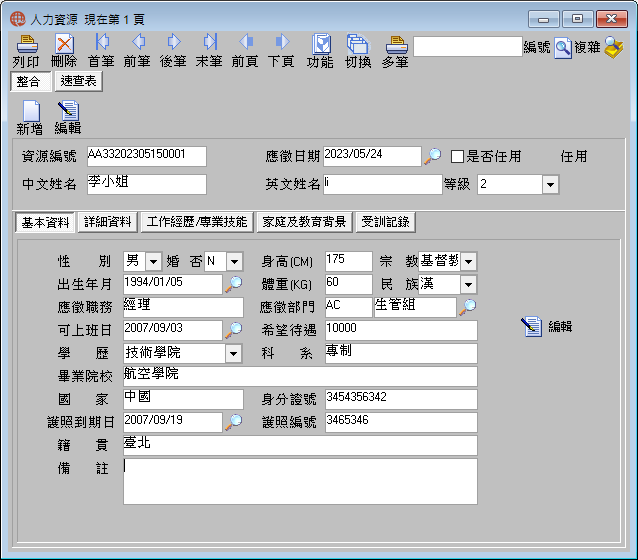638x560 pixels.
Task: Click the toolbar search input field
Action: pyautogui.click(x=468, y=46)
